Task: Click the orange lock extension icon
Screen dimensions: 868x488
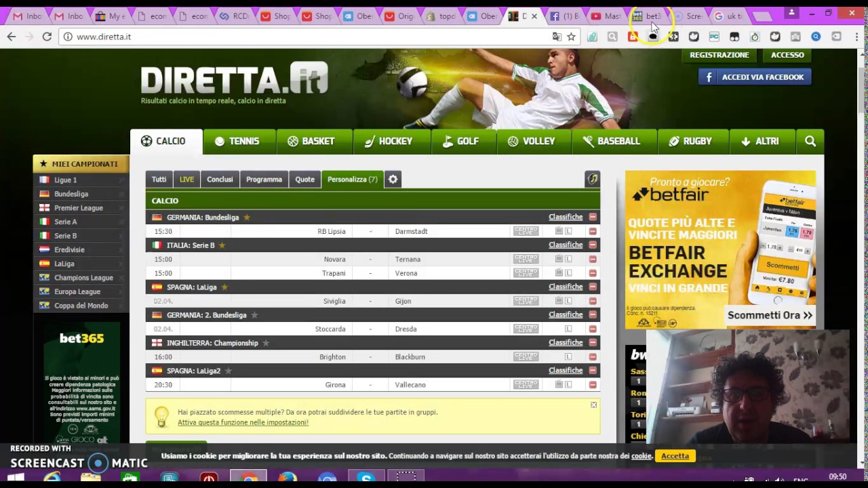Action: pos(633,37)
